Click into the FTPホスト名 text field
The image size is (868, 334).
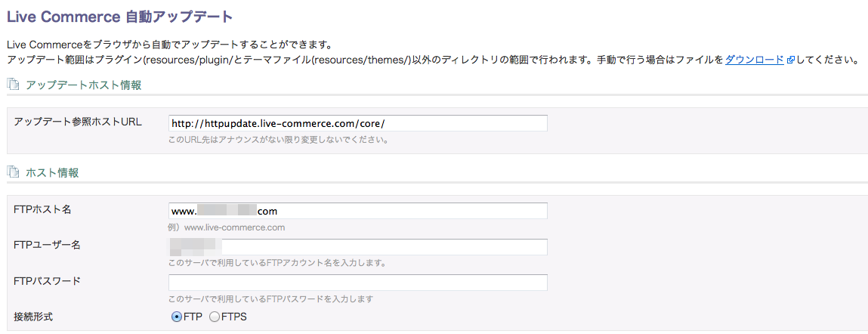point(358,211)
